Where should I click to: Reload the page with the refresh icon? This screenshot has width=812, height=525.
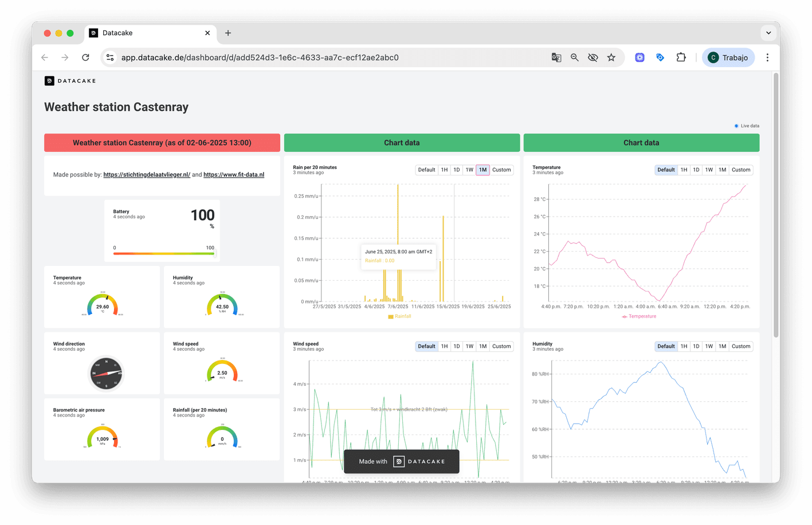click(85, 57)
